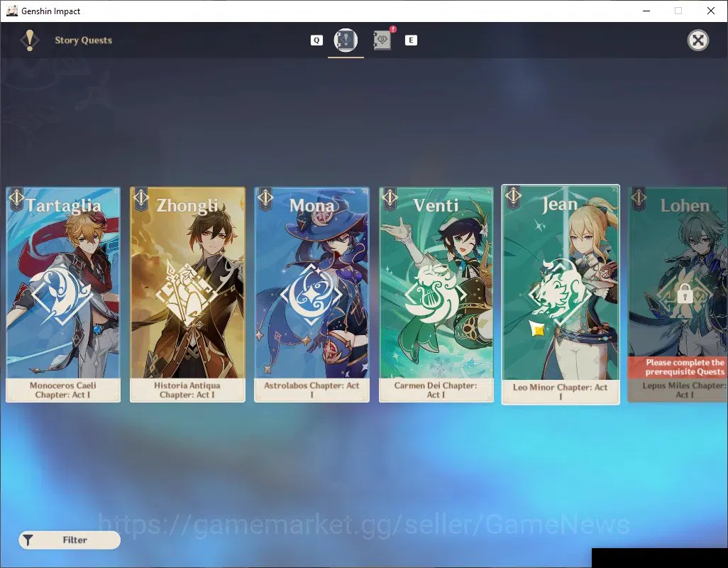Select the Mona story quest card
The width and height of the screenshot is (728, 568).
coord(312,295)
